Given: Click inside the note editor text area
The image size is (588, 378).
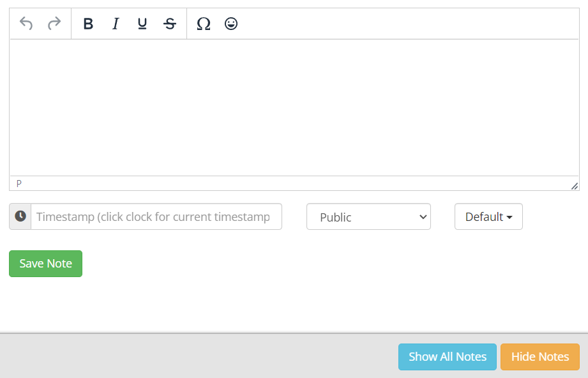Looking at the screenshot, I should 294,107.
